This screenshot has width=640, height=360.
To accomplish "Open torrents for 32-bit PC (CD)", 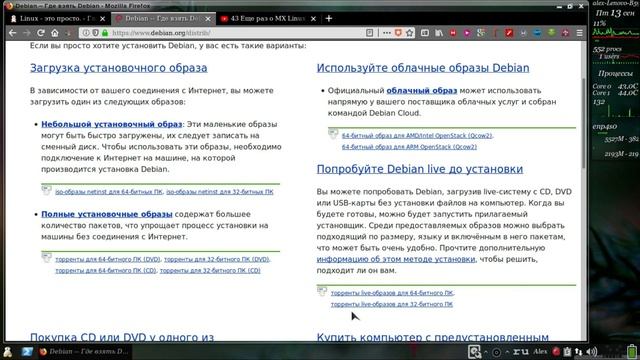I will 210,271.
